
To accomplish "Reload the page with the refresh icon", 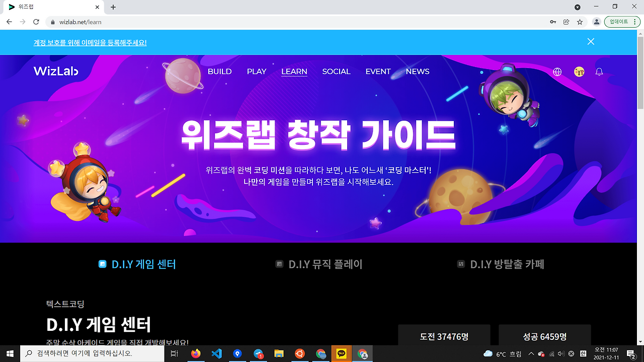I will click(36, 22).
